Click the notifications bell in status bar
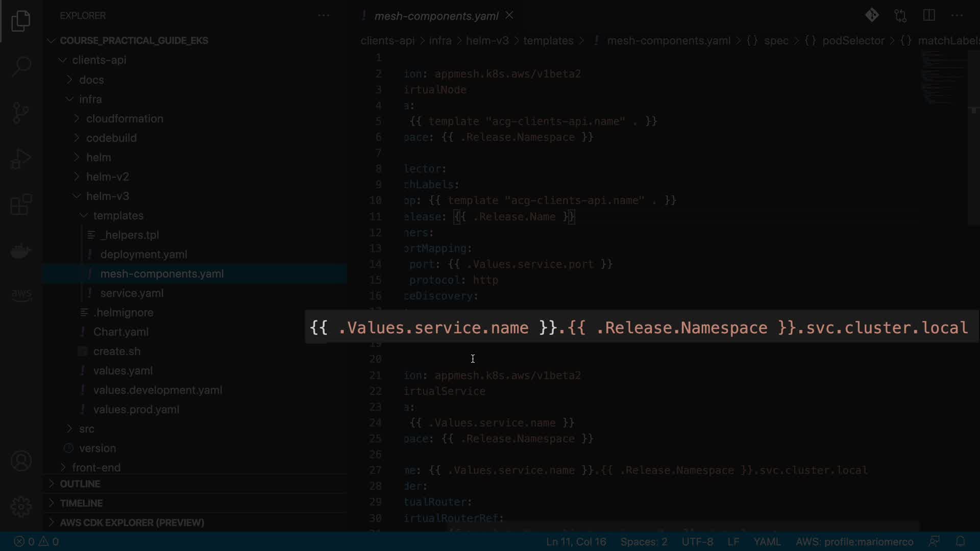The width and height of the screenshot is (980, 551). pos(960,541)
